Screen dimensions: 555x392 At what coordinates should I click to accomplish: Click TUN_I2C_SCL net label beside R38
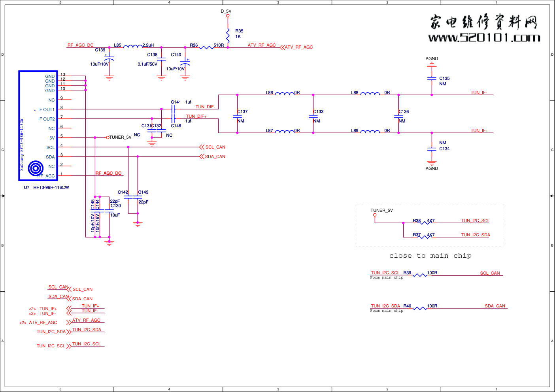(x=475, y=220)
